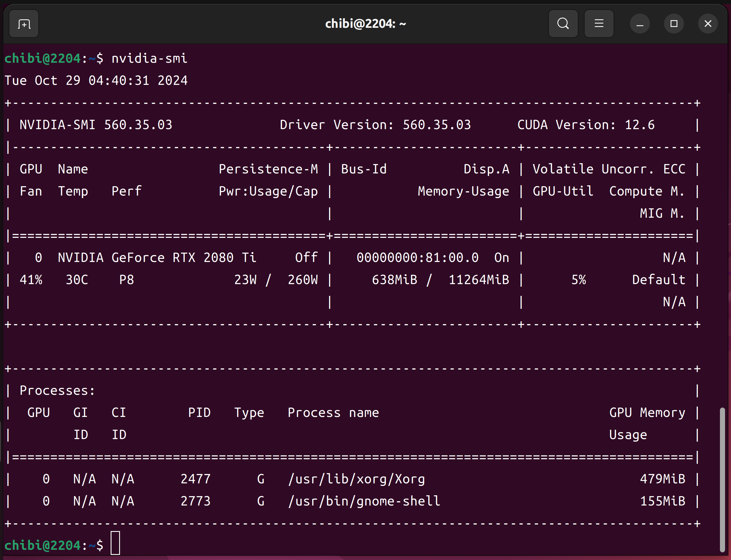Click the /usr/lib/xorg/Xorg process name
The width and height of the screenshot is (731, 560).
(356, 479)
